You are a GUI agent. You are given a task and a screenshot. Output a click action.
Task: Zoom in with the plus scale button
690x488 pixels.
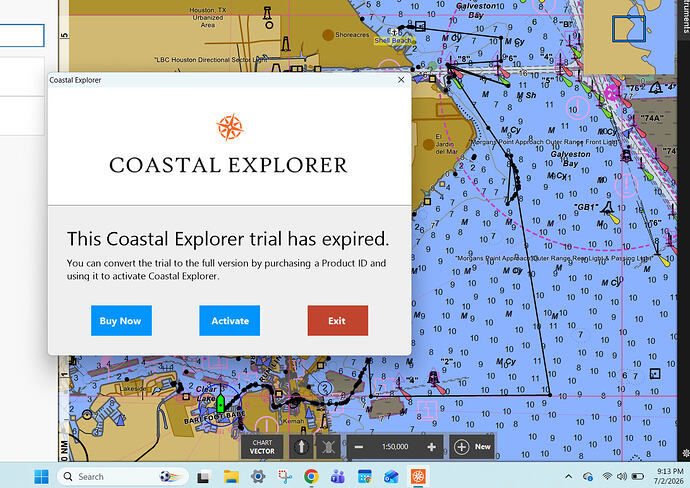pos(431,447)
